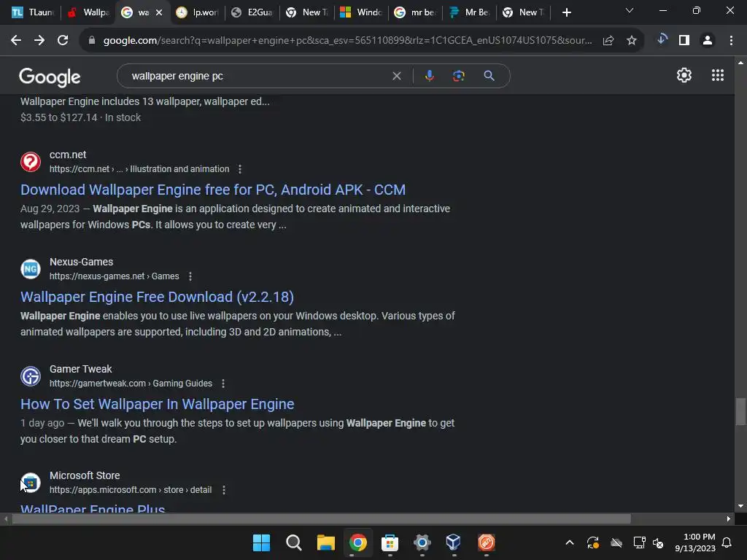Viewport: 747px width, 560px height.
Task: Open the Windows Start menu
Action: 261,542
